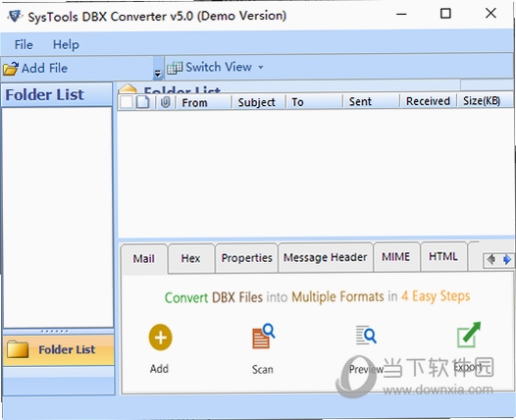516x420 pixels.
Task: Maximize the DBX Converter window
Action: click(x=445, y=14)
